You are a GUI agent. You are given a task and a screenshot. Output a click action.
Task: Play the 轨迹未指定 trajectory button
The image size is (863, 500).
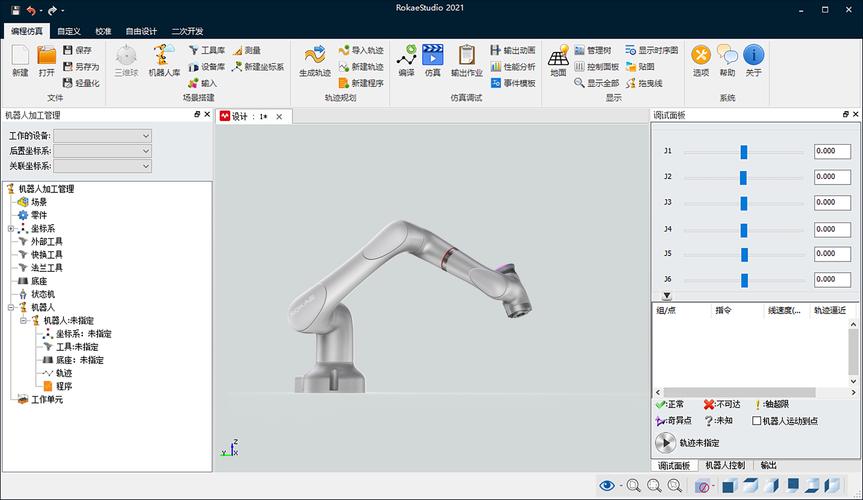pyautogui.click(x=665, y=443)
